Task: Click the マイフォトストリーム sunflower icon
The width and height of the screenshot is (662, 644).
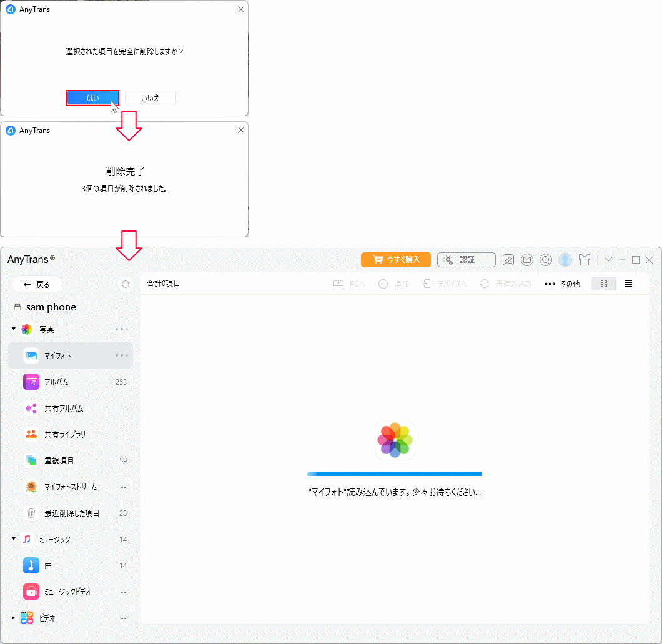Action: (31, 487)
